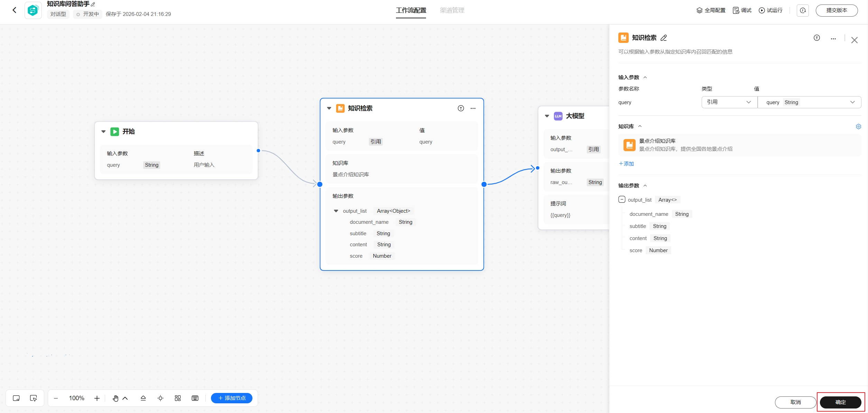Click the +添加 knowledge base link
This screenshot has width=868, height=413.
pos(626,164)
